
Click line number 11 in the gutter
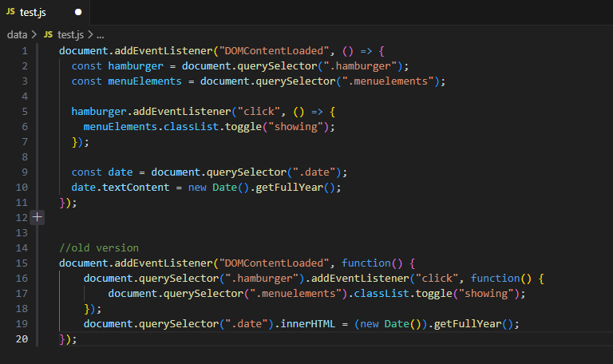click(22, 203)
